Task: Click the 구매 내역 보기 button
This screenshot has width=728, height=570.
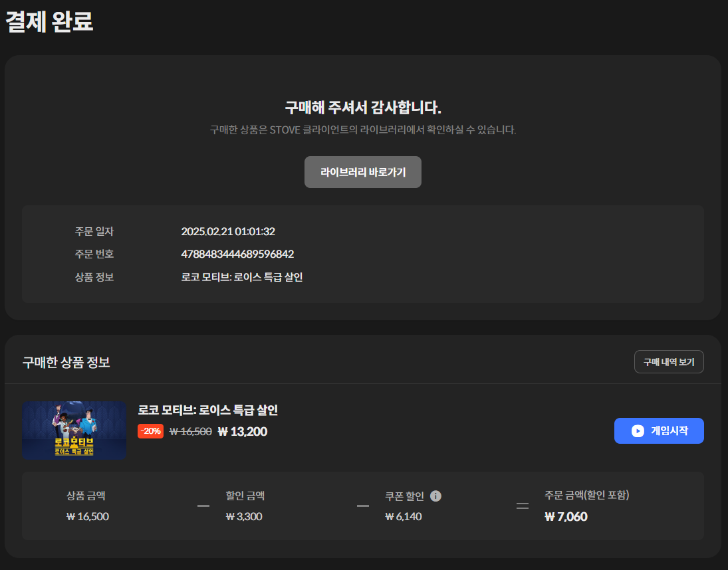Action: click(x=669, y=362)
